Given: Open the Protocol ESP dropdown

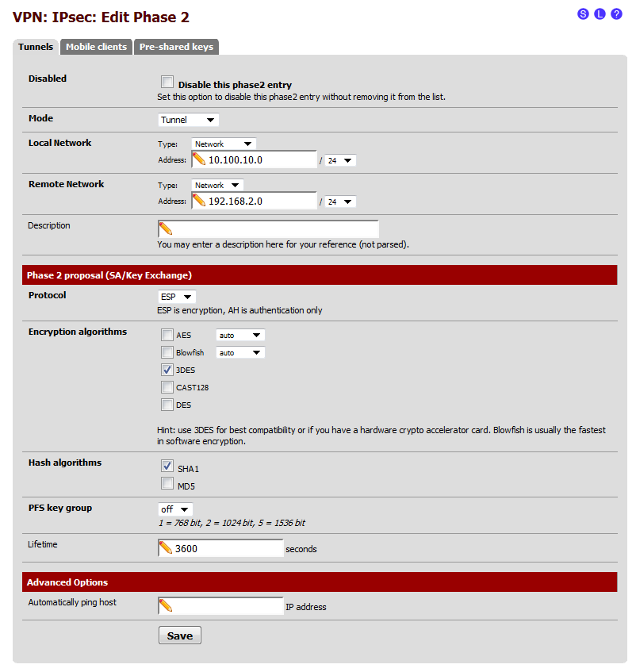Looking at the screenshot, I should point(177,297).
